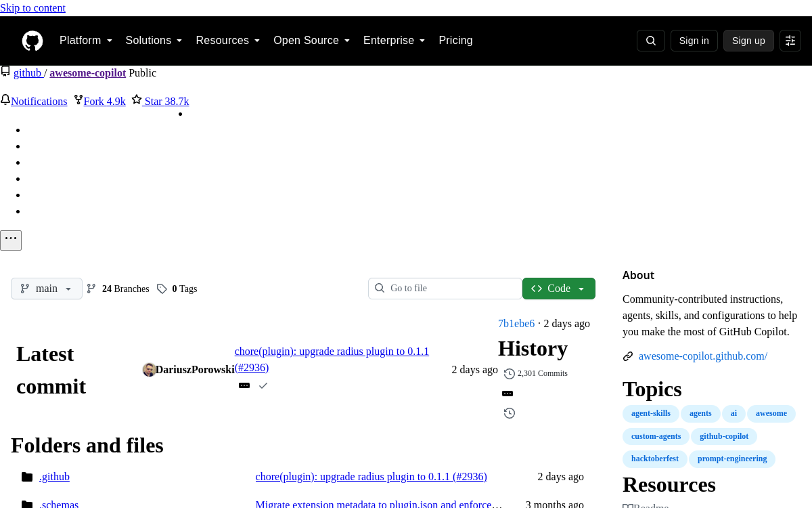The image size is (812, 508).
Task: Click DariuszPorowski's avatar image
Action: click(x=149, y=370)
